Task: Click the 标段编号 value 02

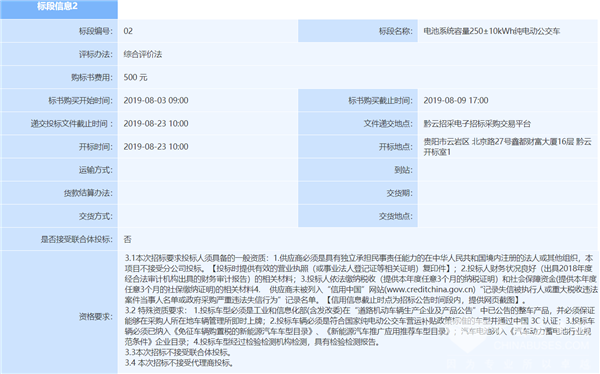Action: [128, 31]
